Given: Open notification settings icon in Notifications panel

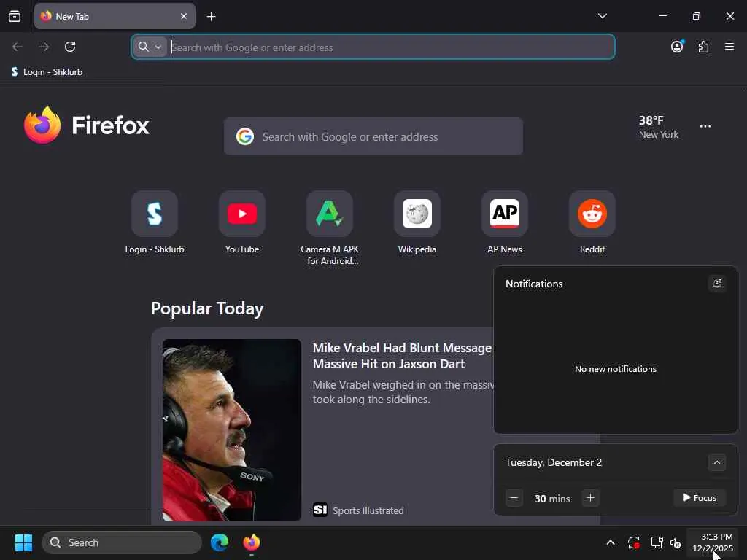Looking at the screenshot, I should click(716, 284).
